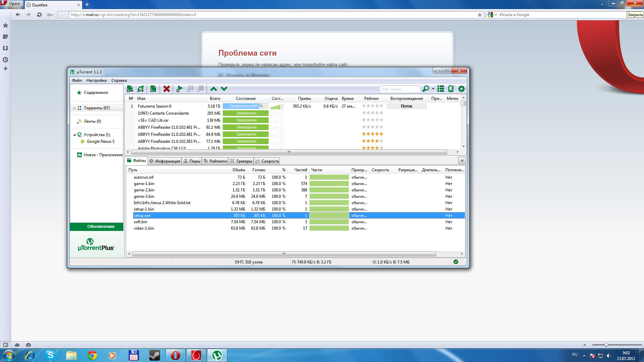Open Skype from the taskbar
Viewport: 644px width, 362px height.
[x=51, y=355]
